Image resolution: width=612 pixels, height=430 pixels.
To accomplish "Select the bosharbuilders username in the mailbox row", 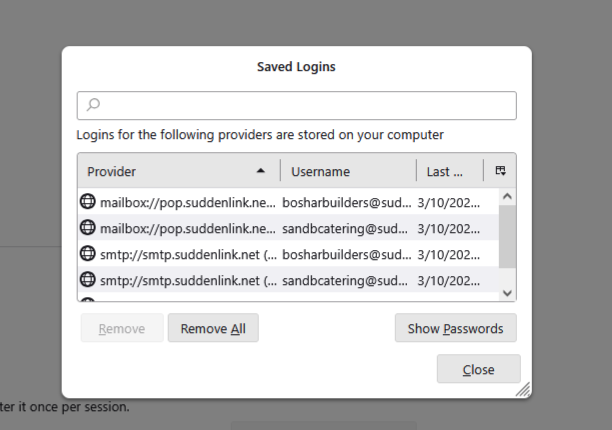I will coord(345,201).
